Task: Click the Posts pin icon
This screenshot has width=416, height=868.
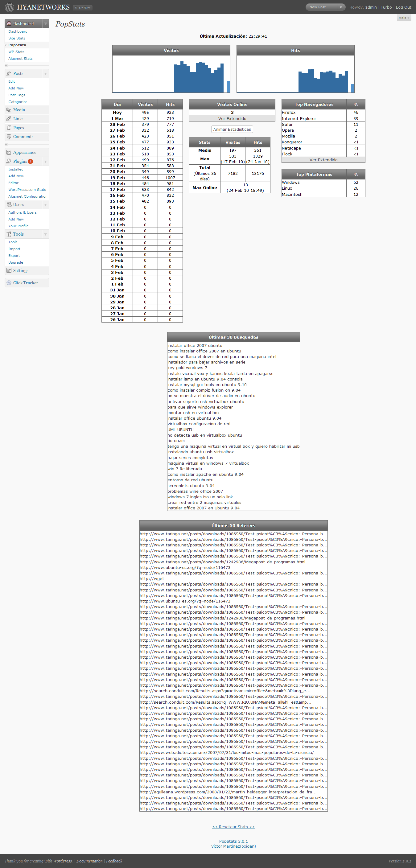Action: pyautogui.click(x=9, y=73)
